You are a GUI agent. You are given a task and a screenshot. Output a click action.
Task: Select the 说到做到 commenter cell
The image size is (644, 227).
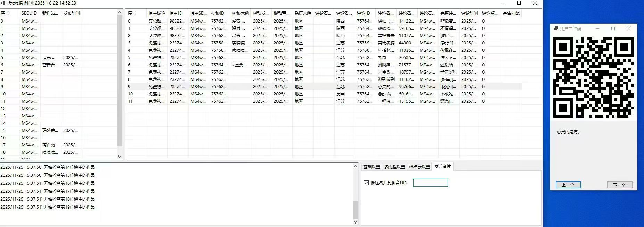[386, 79]
